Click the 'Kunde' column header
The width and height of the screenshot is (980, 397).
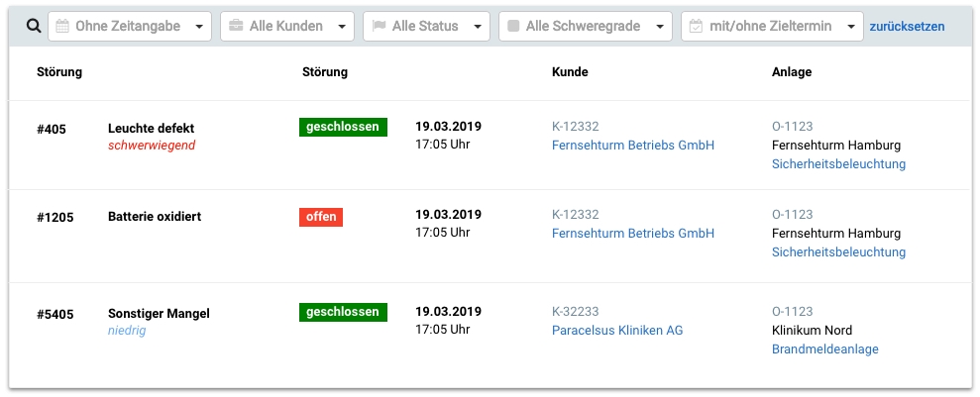(x=570, y=72)
